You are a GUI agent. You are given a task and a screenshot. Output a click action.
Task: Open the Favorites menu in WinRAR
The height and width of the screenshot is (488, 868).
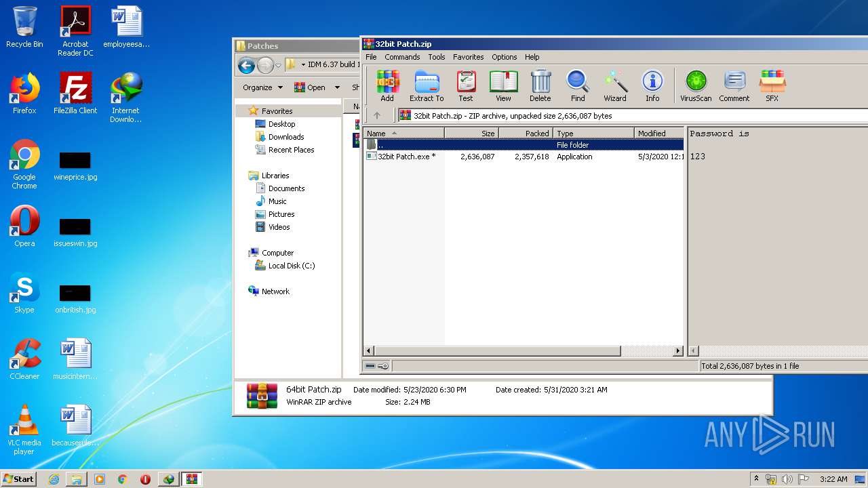468,57
